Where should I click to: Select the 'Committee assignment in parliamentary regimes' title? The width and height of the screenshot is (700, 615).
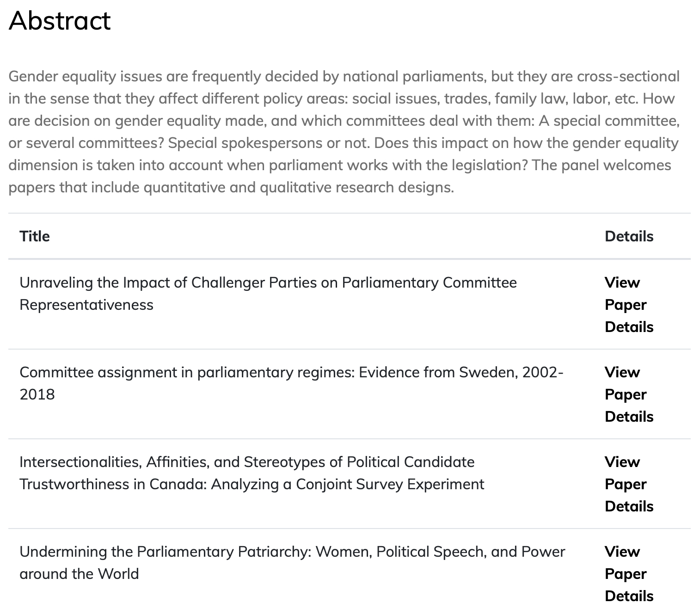pos(291,372)
